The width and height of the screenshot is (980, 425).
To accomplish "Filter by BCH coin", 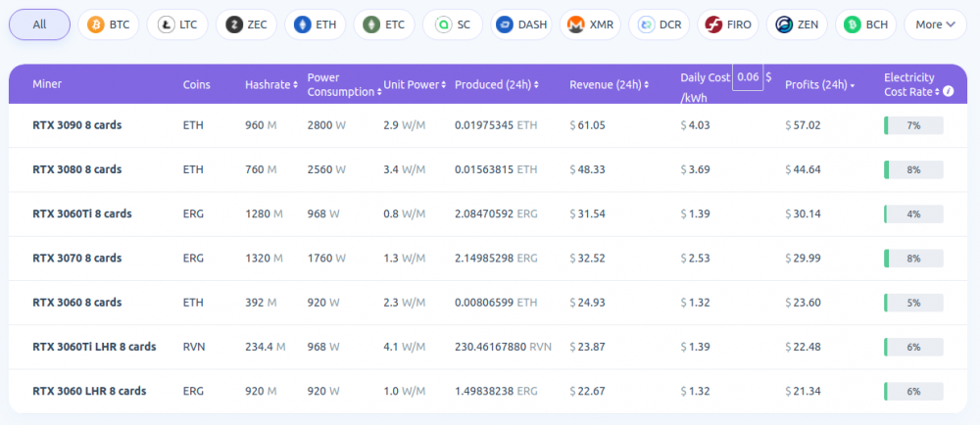I will pyautogui.click(x=864, y=24).
